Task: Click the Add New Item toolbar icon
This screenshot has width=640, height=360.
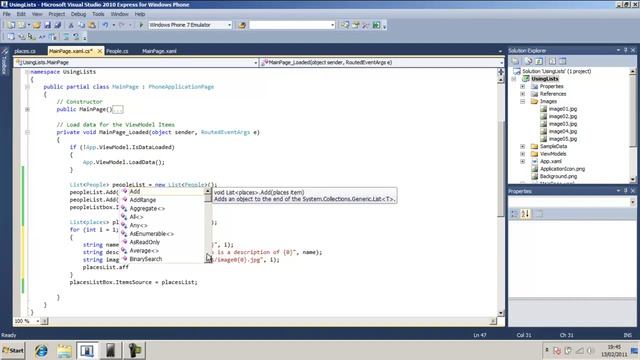Action: (x=21, y=25)
